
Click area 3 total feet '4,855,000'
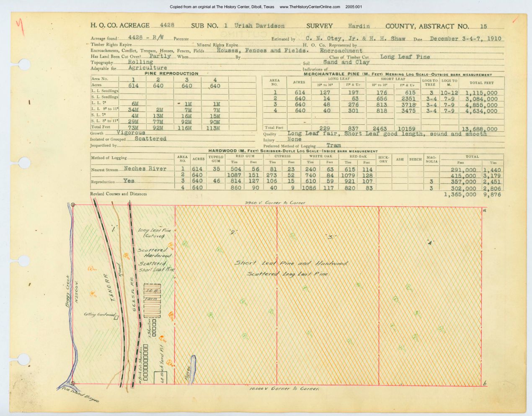click(481, 105)
